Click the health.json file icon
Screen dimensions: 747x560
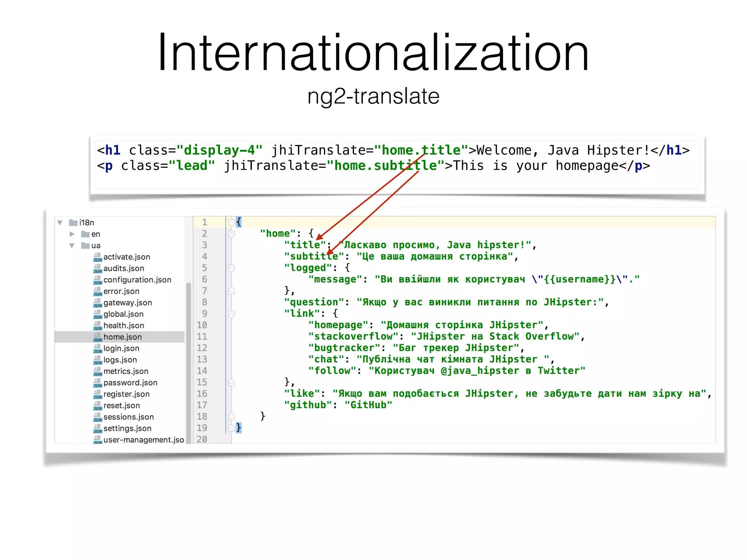97,326
